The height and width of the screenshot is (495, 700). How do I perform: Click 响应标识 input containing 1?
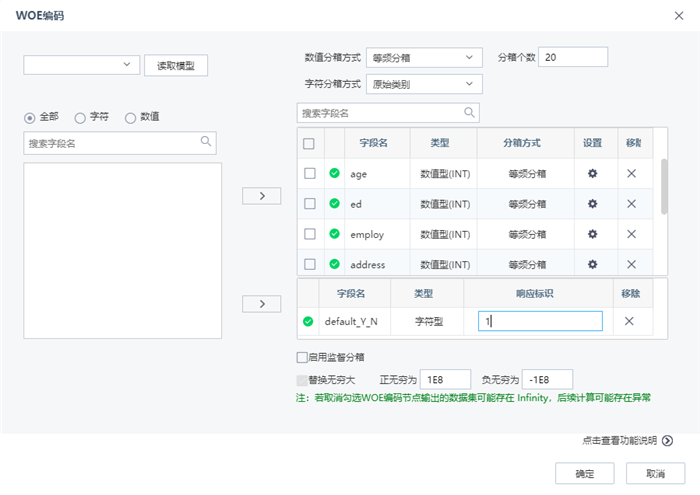pyautogui.click(x=540, y=321)
